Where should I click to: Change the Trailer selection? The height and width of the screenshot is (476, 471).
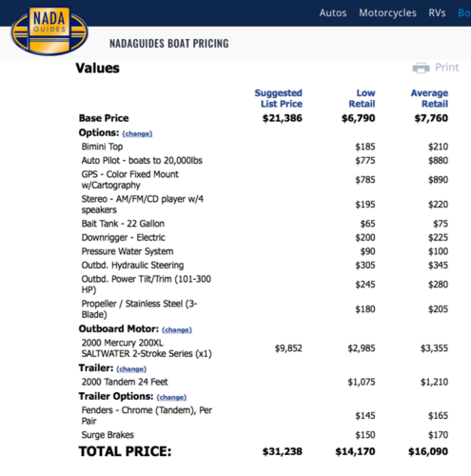point(131,369)
